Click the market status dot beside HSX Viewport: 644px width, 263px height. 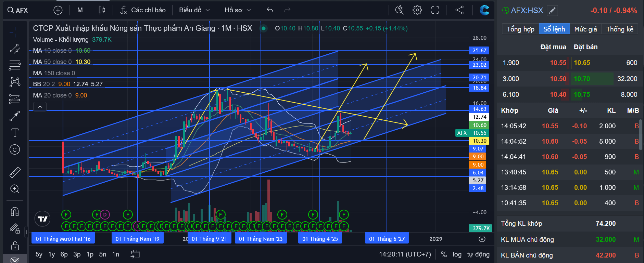pyautogui.click(x=264, y=28)
